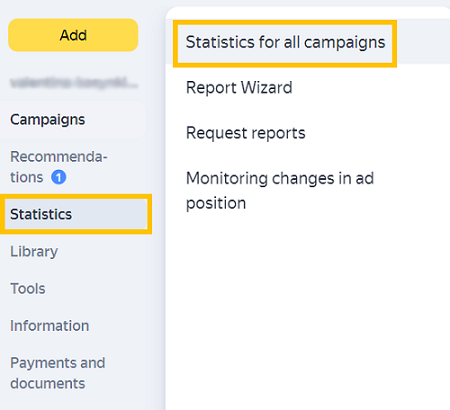The width and height of the screenshot is (450, 410).
Task: Select the ad position monitoring entry
Action: 280,191
